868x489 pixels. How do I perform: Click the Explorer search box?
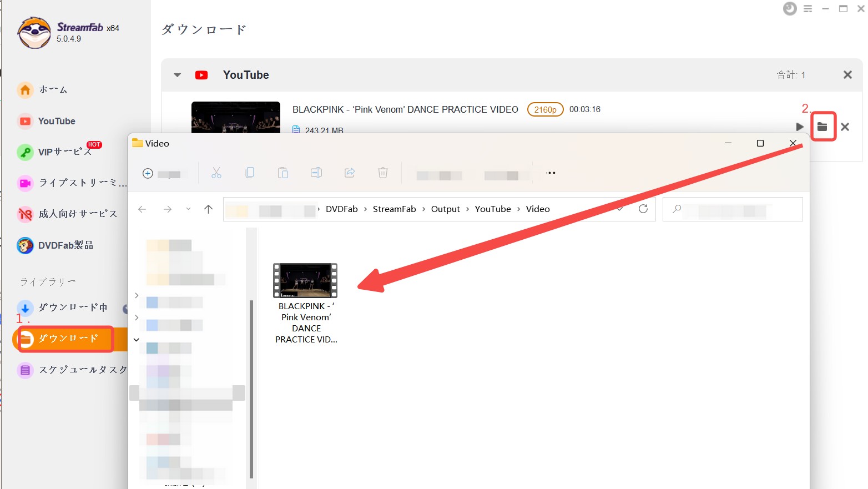click(x=733, y=209)
